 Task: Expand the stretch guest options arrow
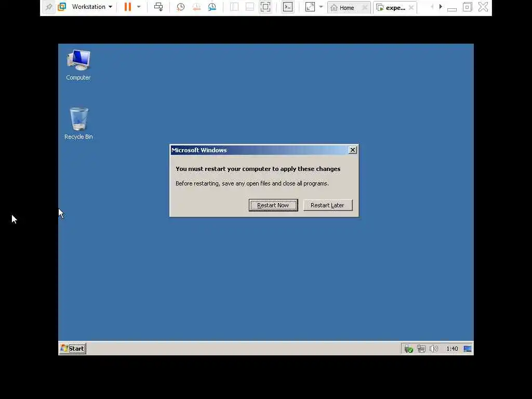[321, 7]
